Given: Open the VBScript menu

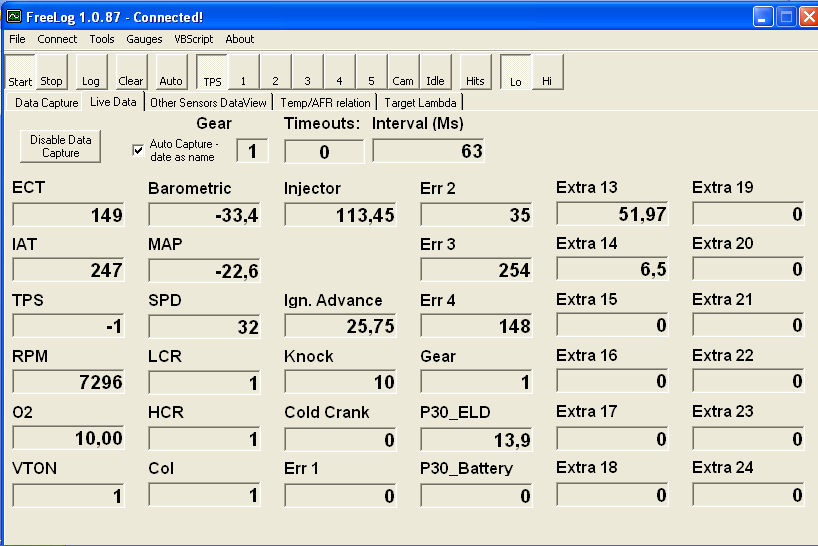Looking at the screenshot, I should click(x=194, y=39).
